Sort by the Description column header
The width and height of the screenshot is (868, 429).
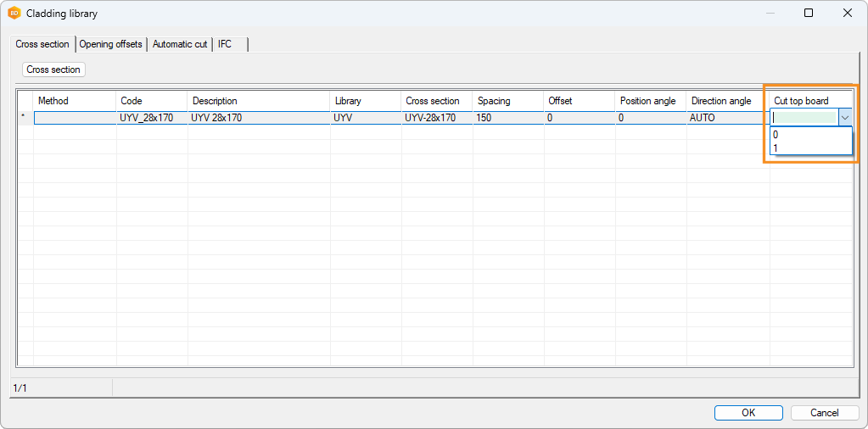258,101
